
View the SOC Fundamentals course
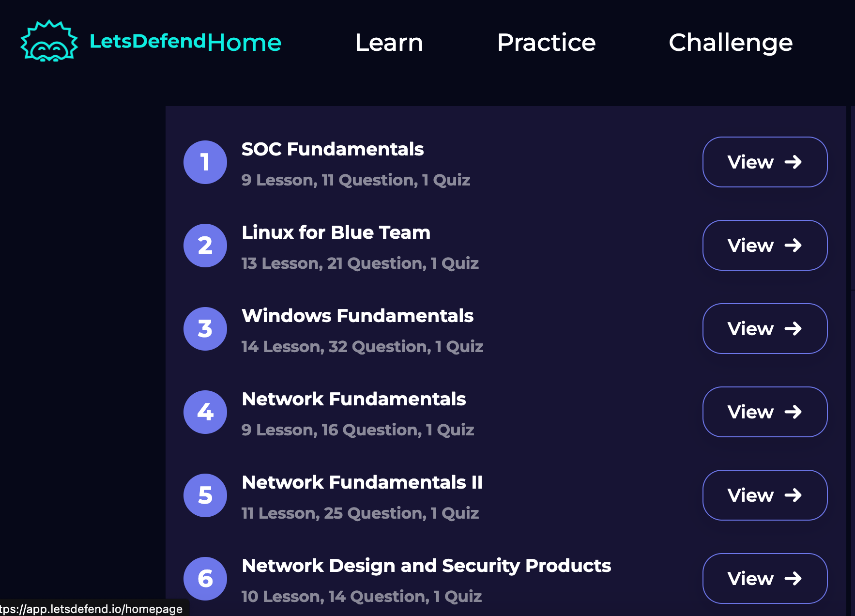point(765,162)
